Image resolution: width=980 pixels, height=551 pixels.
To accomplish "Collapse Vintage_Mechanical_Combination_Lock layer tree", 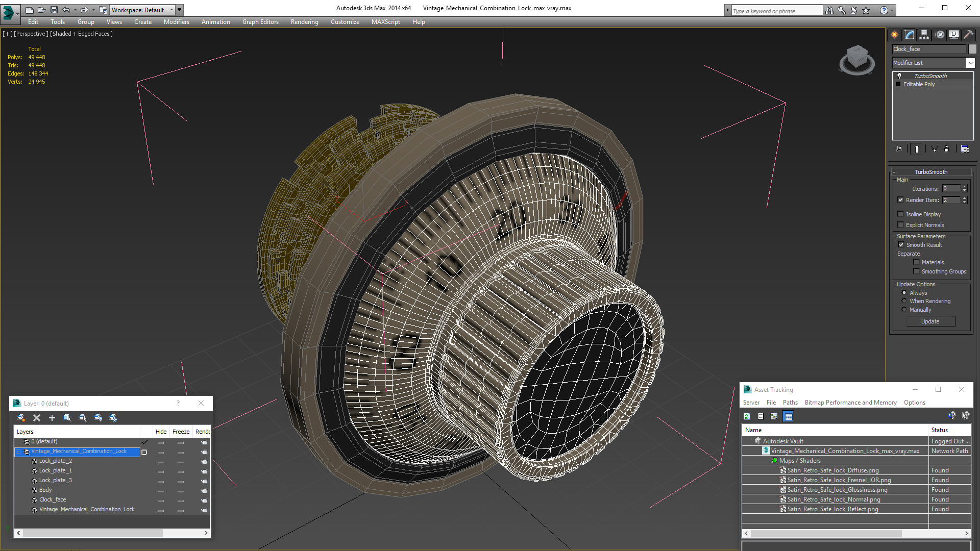I will [x=18, y=452].
